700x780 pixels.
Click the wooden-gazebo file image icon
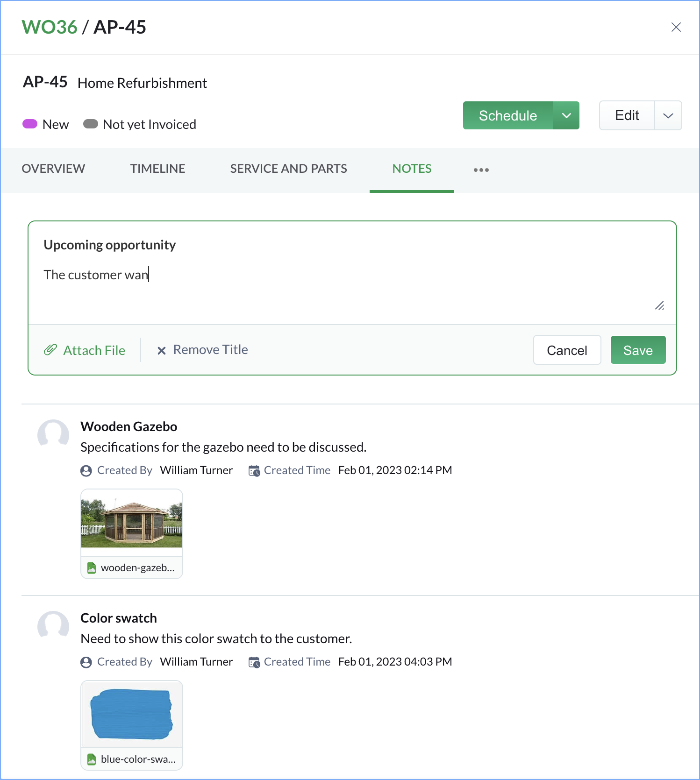click(x=92, y=568)
